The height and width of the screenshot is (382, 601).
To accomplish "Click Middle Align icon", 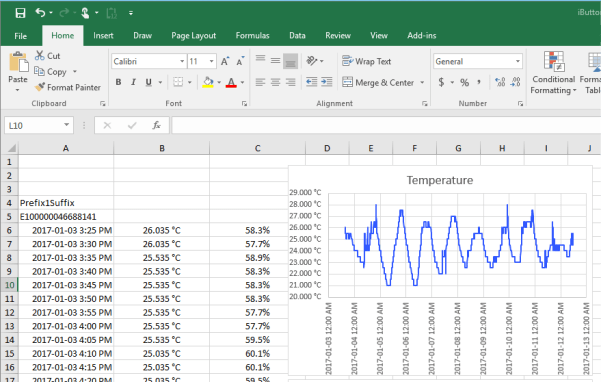I will point(275,61).
